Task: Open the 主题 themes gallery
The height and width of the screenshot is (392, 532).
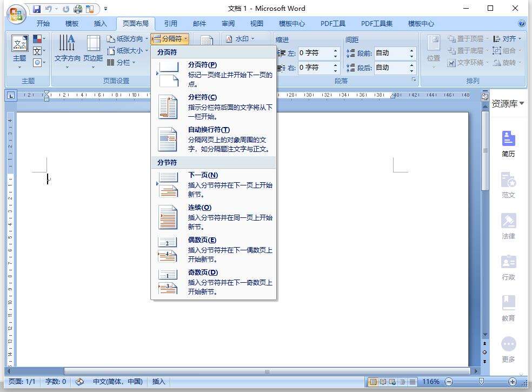Action: [x=19, y=51]
